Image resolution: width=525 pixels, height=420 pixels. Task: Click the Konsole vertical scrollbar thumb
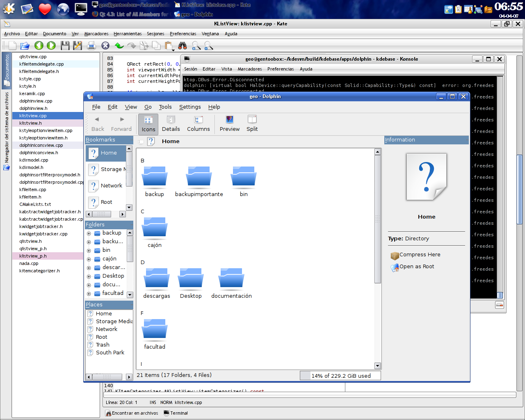click(500, 295)
